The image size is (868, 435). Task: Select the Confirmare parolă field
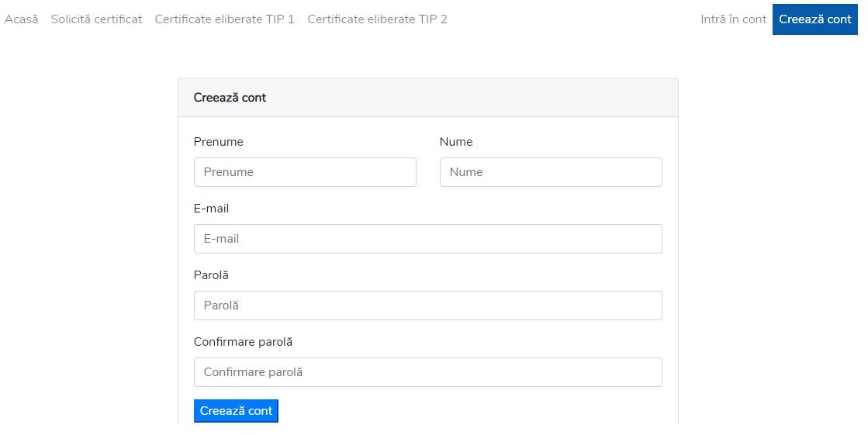tap(428, 372)
